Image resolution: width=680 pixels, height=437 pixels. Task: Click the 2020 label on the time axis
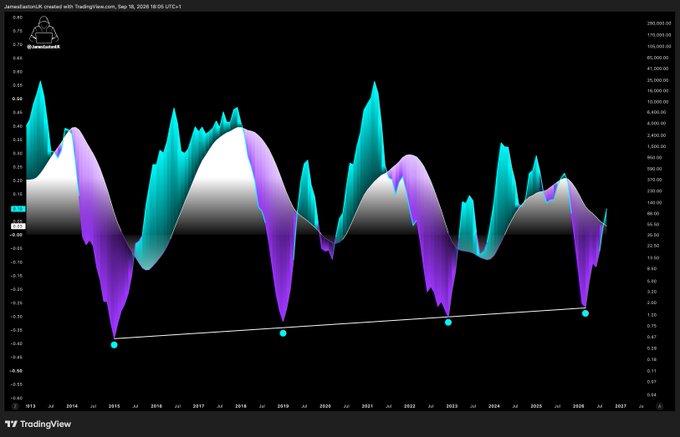click(325, 407)
